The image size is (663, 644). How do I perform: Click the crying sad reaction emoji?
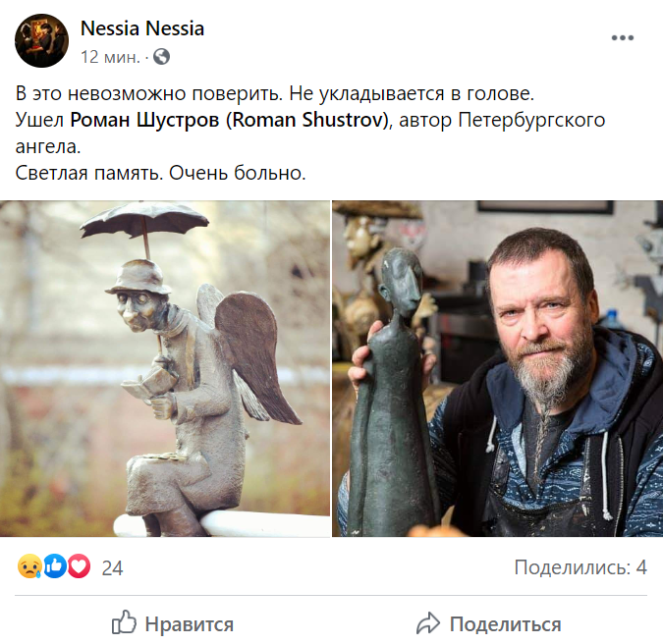coord(29,566)
